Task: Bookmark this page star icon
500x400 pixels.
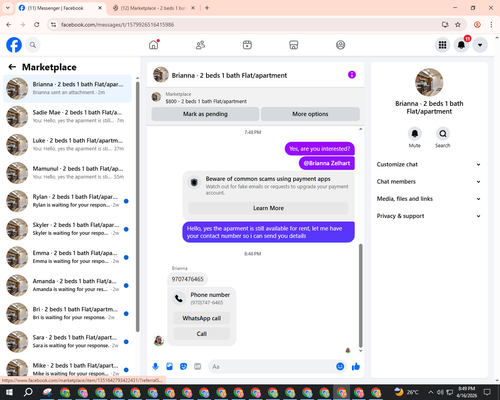Action: pyautogui.click(x=458, y=25)
